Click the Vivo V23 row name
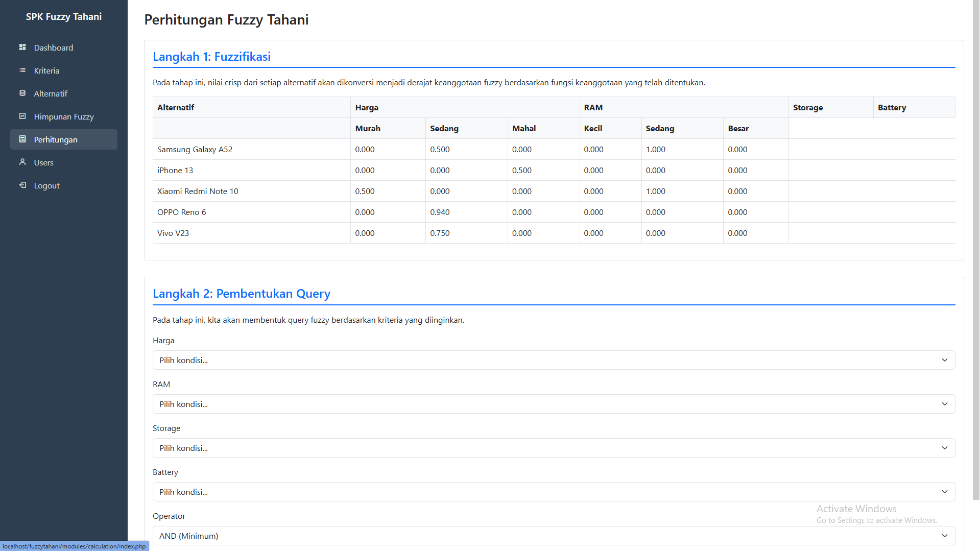This screenshot has height=551, width=980. point(173,233)
